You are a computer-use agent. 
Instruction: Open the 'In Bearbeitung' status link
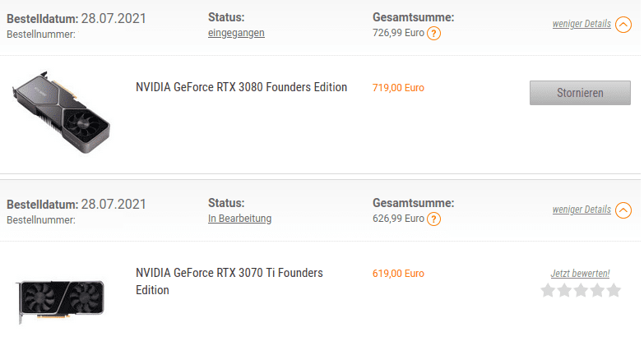pyautogui.click(x=239, y=219)
